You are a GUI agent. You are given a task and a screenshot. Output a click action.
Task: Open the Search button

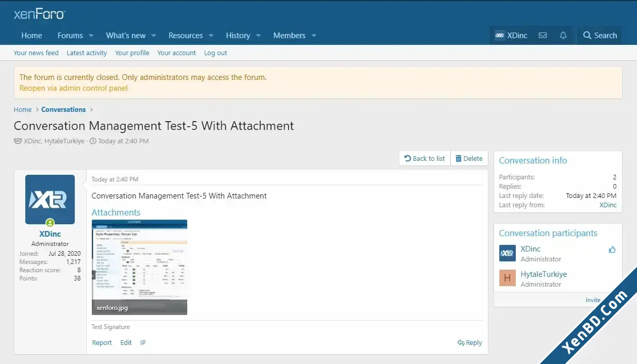(x=600, y=36)
